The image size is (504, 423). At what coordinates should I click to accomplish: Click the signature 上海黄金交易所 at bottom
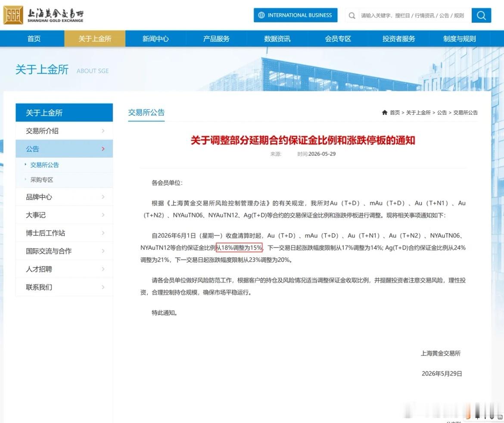tap(441, 353)
